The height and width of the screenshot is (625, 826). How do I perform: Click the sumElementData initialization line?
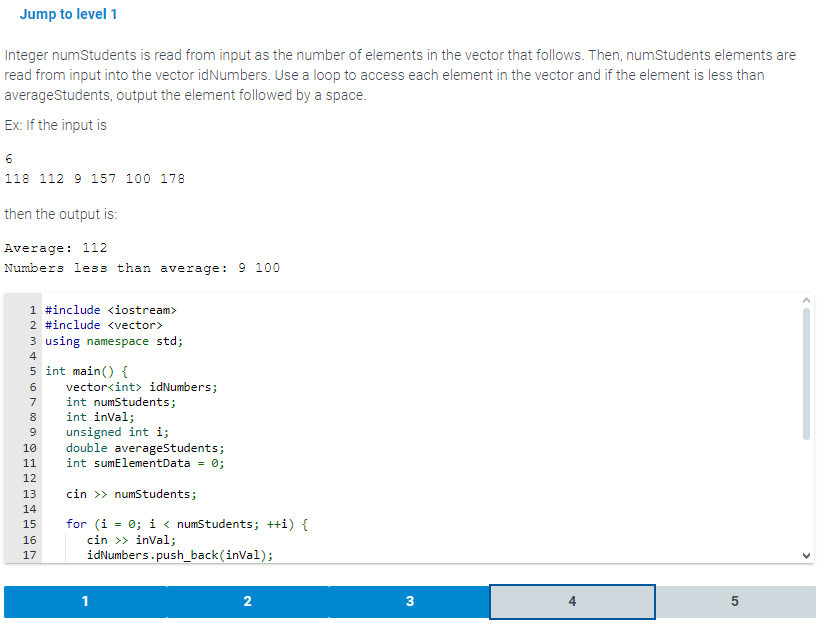click(x=147, y=463)
